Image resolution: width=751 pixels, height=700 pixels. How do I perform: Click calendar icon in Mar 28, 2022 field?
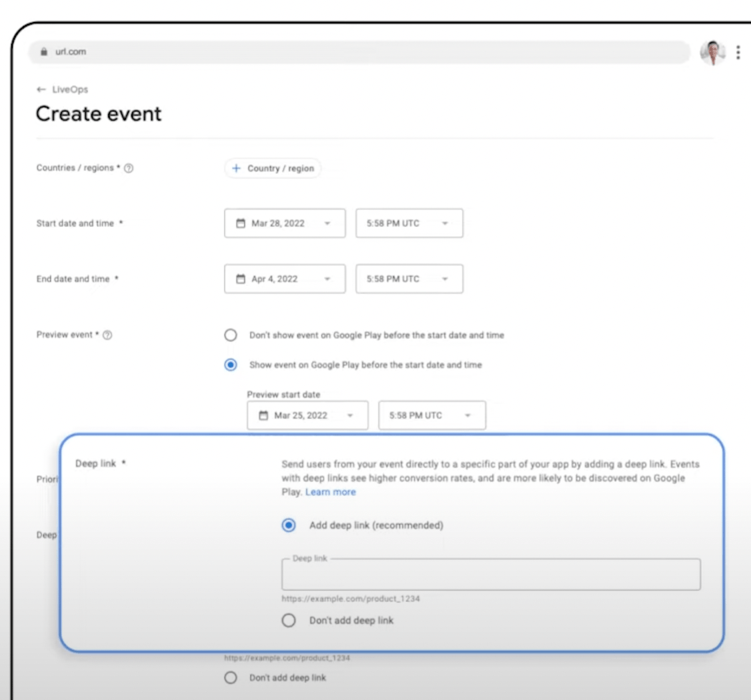pos(241,223)
